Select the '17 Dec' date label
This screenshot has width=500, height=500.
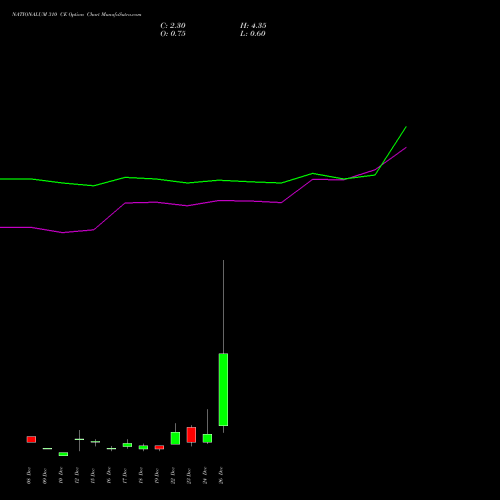click(x=125, y=476)
